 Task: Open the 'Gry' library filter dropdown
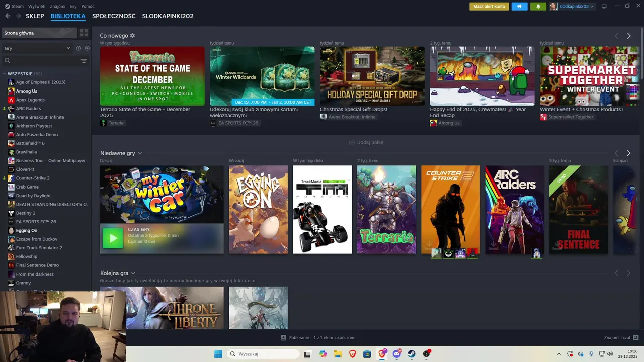tap(37, 48)
